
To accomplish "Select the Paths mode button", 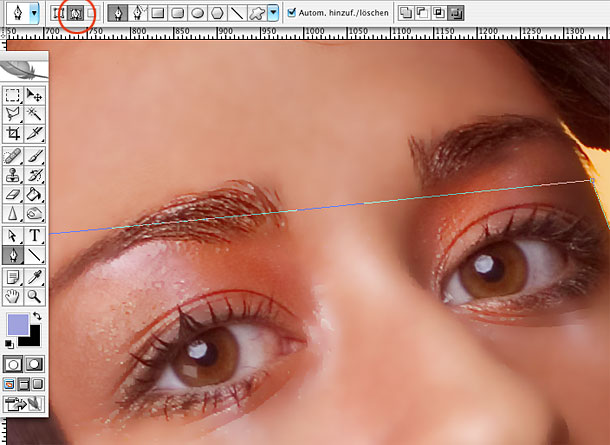I will [x=75, y=13].
